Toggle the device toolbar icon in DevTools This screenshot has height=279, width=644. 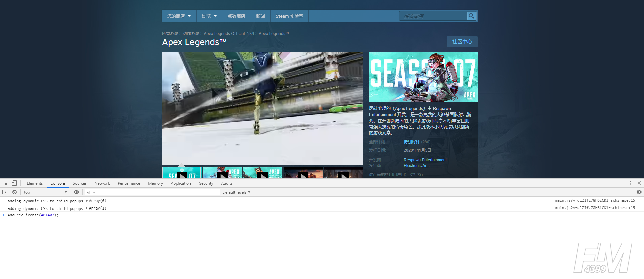(14, 183)
